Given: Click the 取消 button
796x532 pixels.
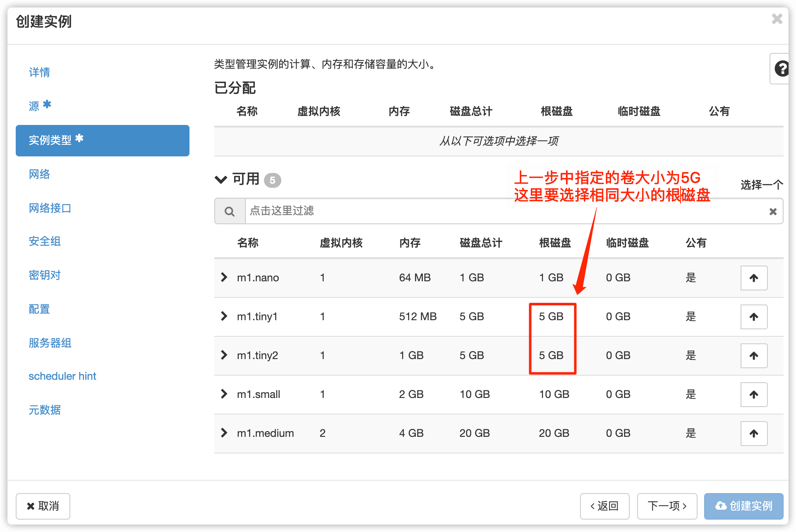Looking at the screenshot, I should tap(43, 506).
